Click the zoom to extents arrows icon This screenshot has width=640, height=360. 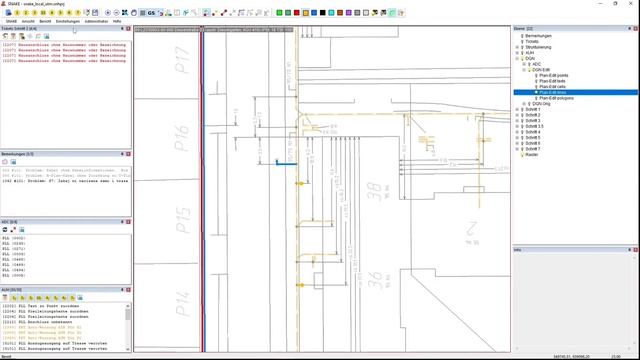[125, 13]
